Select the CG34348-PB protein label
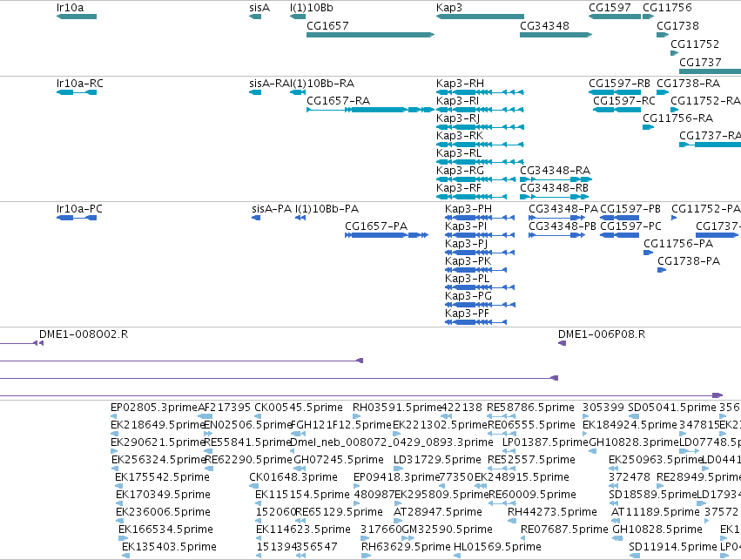The width and height of the screenshot is (741, 560). (562, 226)
